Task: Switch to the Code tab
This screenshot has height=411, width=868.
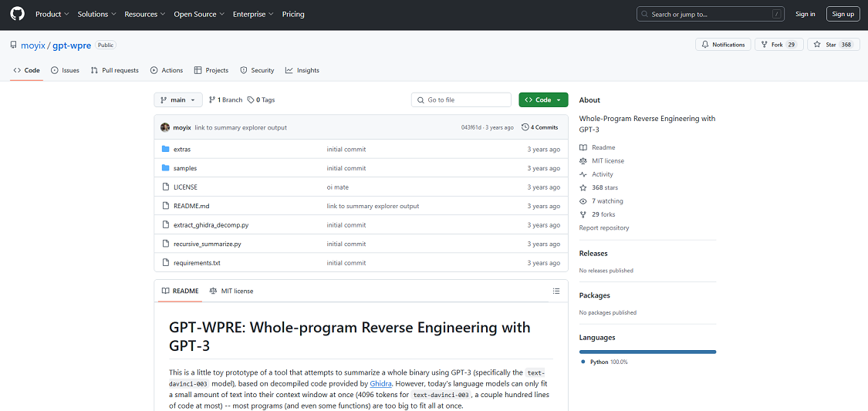Action: (26, 70)
